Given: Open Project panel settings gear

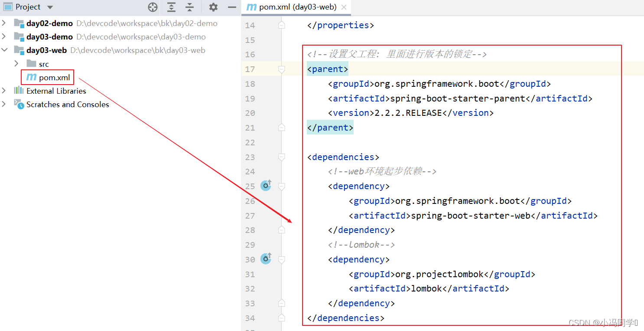Looking at the screenshot, I should pos(213,7).
